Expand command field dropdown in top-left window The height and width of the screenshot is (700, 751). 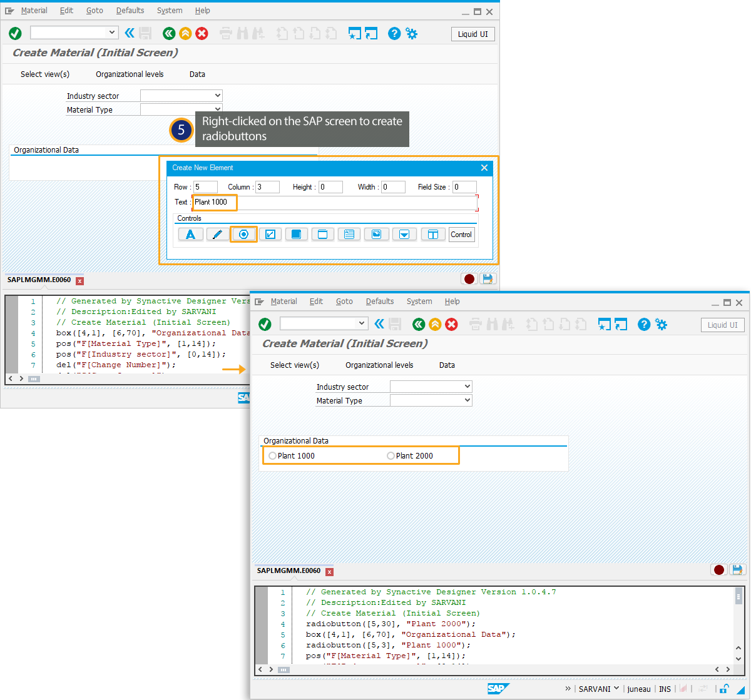113,33
